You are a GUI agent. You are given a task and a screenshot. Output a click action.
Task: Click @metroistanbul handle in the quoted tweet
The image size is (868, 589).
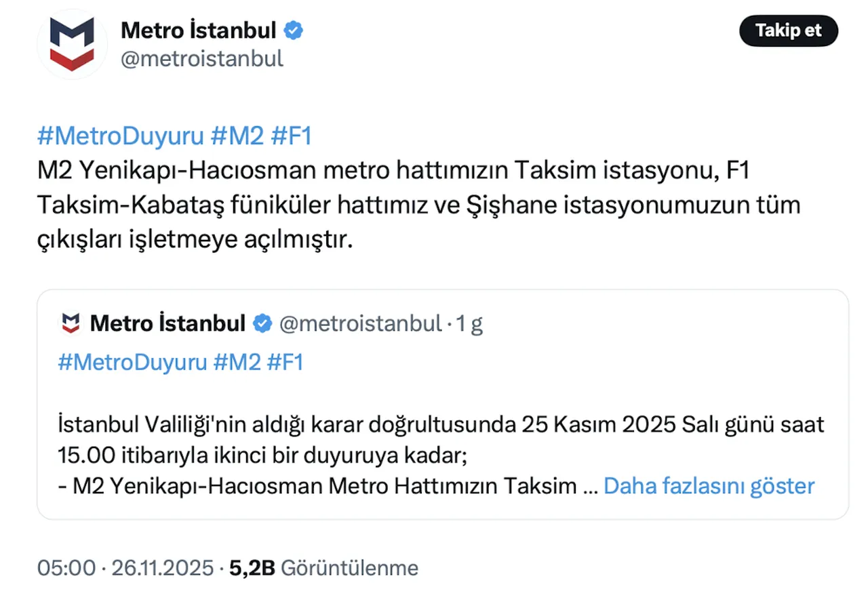pyautogui.click(x=358, y=323)
